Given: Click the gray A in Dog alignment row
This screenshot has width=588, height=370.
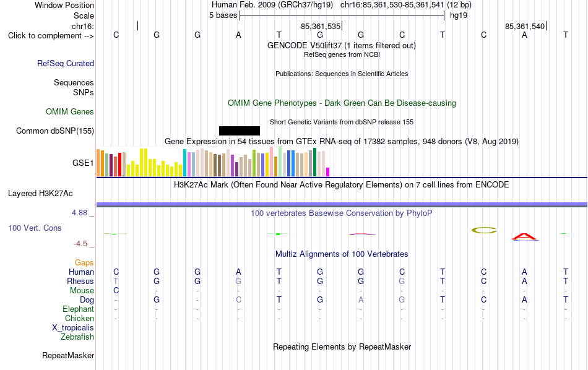Looking at the screenshot, I should (x=361, y=299).
